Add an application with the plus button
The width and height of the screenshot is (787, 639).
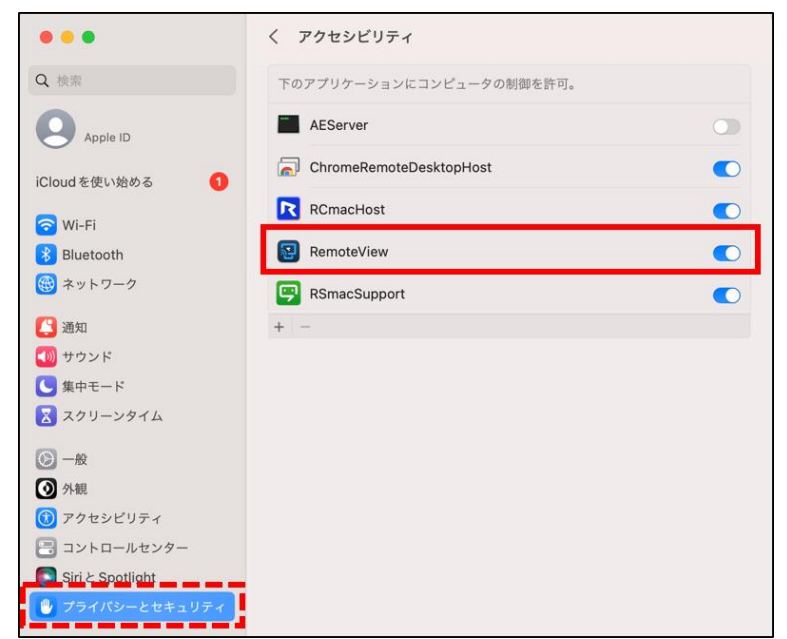point(279,327)
